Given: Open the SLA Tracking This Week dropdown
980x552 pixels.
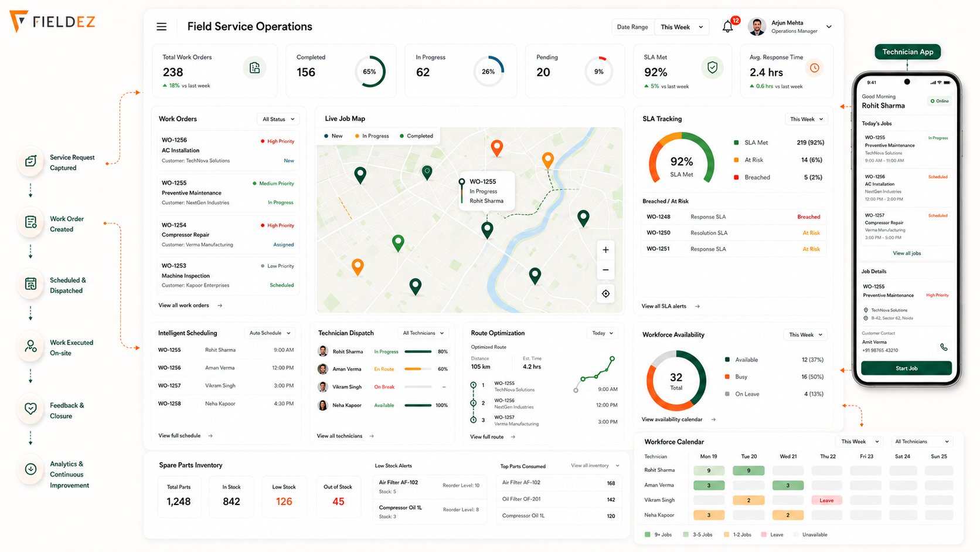Looking at the screenshot, I should click(807, 119).
